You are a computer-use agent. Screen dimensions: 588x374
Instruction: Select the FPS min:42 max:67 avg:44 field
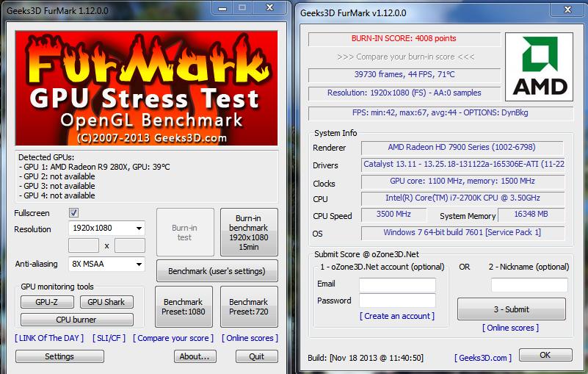pos(440,113)
